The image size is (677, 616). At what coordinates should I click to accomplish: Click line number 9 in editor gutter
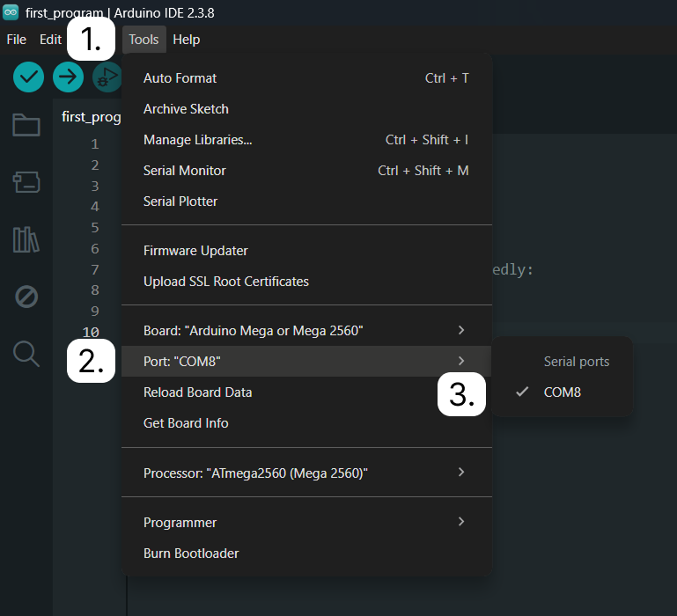coord(95,311)
